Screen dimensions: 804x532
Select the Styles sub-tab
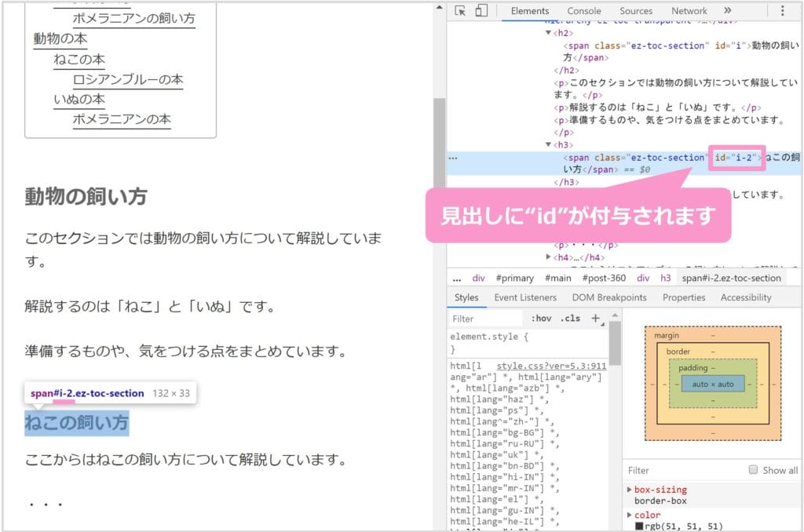click(466, 297)
